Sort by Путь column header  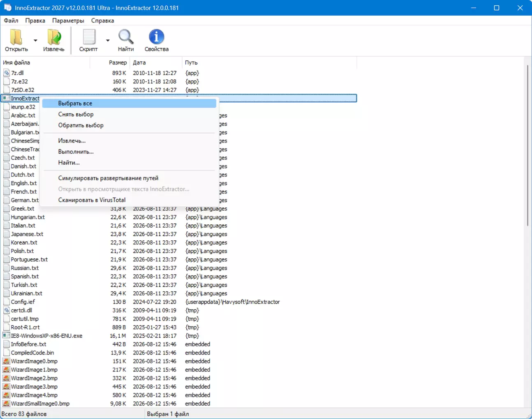tap(269, 62)
